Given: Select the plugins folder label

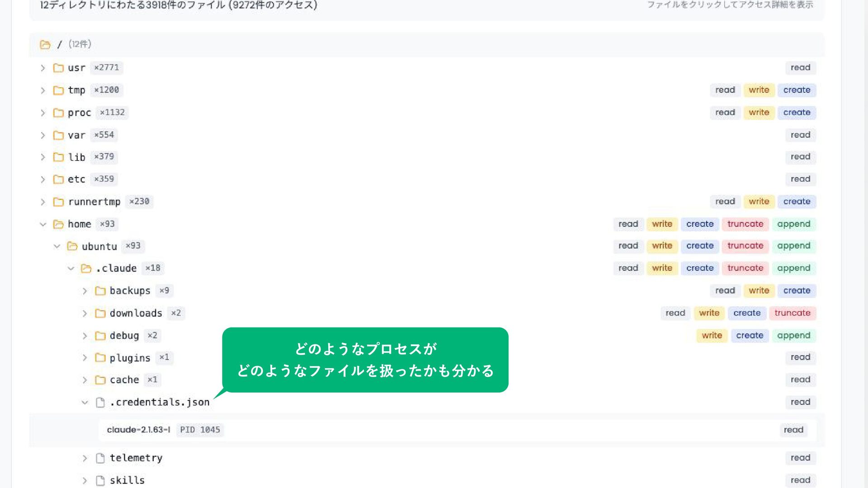Looking at the screenshot, I should [x=130, y=358].
